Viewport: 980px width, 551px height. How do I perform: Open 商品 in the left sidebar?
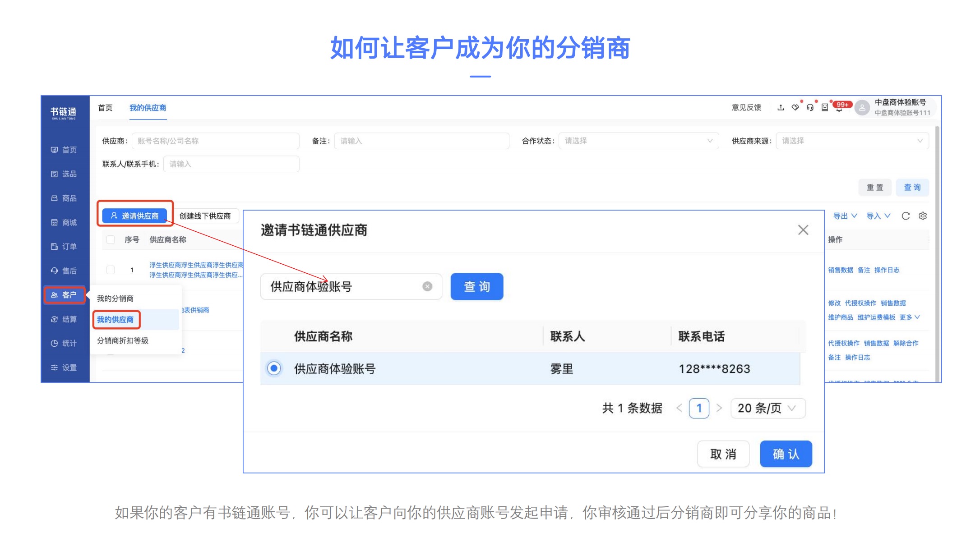64,198
